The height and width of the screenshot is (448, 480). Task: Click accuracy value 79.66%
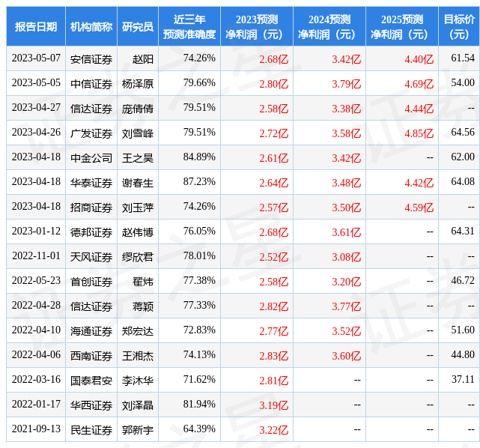[x=199, y=83]
